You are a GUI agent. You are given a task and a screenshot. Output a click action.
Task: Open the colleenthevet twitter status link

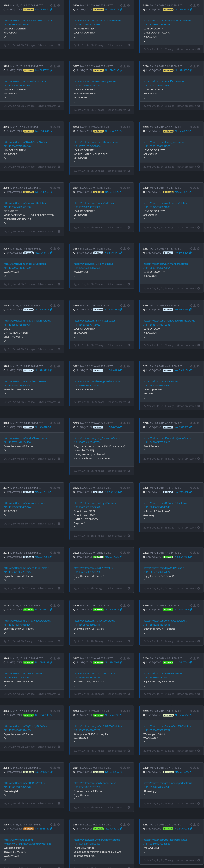(96, 144)
